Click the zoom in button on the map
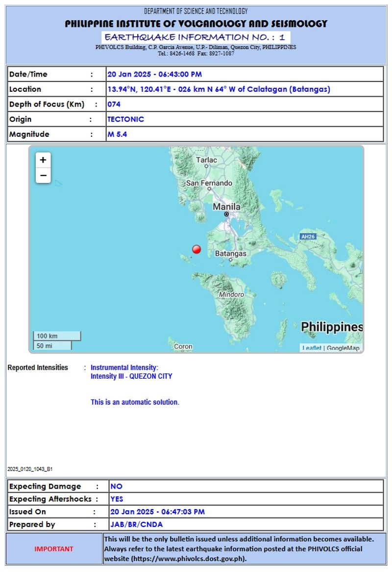Image resolution: width=392 pixels, height=572 pixels. click(x=43, y=160)
